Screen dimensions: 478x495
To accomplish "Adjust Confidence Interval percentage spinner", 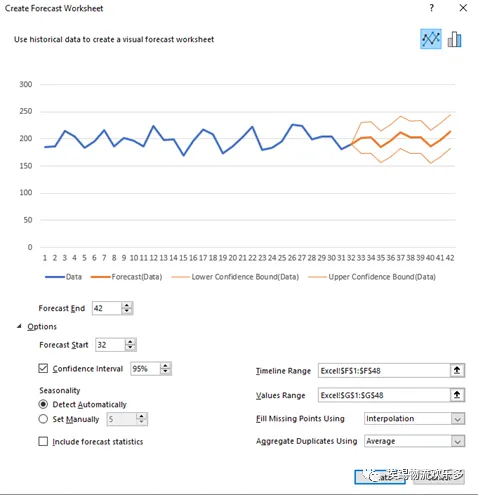I will (165, 369).
